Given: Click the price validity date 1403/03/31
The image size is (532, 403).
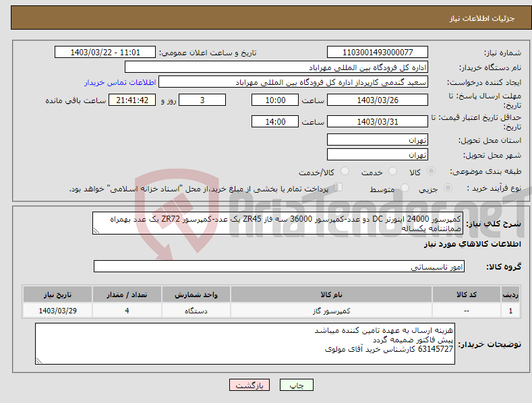Looking at the screenshot, I should pyautogui.click(x=378, y=121).
